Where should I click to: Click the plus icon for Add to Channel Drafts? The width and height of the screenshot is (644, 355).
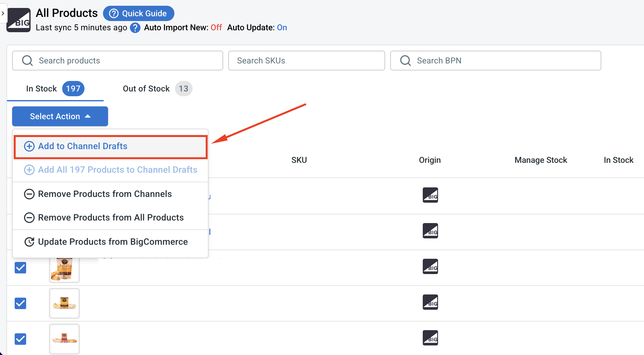29,146
